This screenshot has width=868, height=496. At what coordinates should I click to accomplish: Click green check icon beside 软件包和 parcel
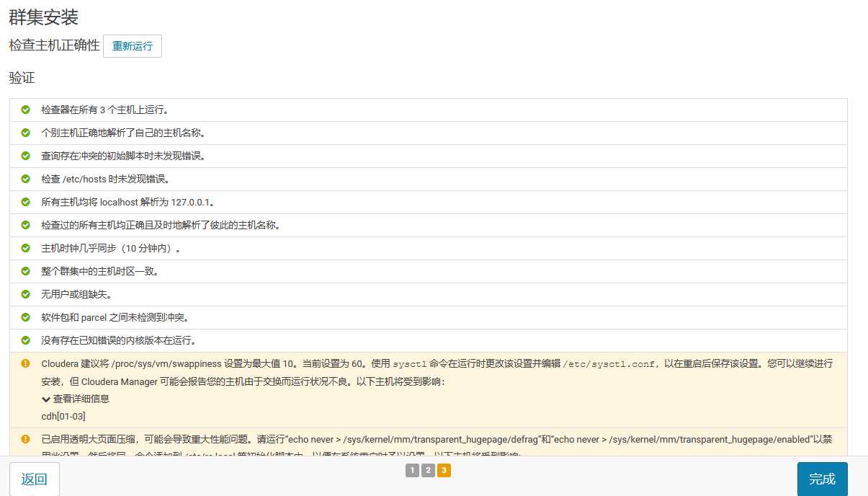click(x=26, y=317)
